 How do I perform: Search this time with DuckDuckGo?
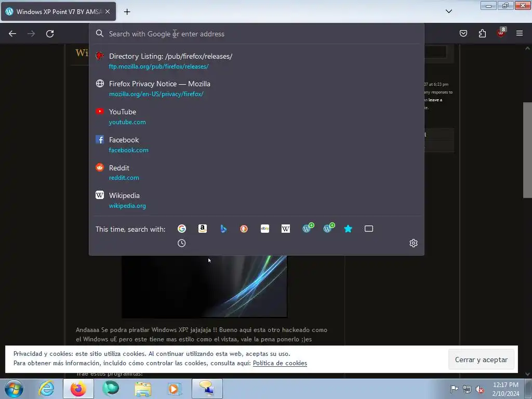(x=244, y=229)
